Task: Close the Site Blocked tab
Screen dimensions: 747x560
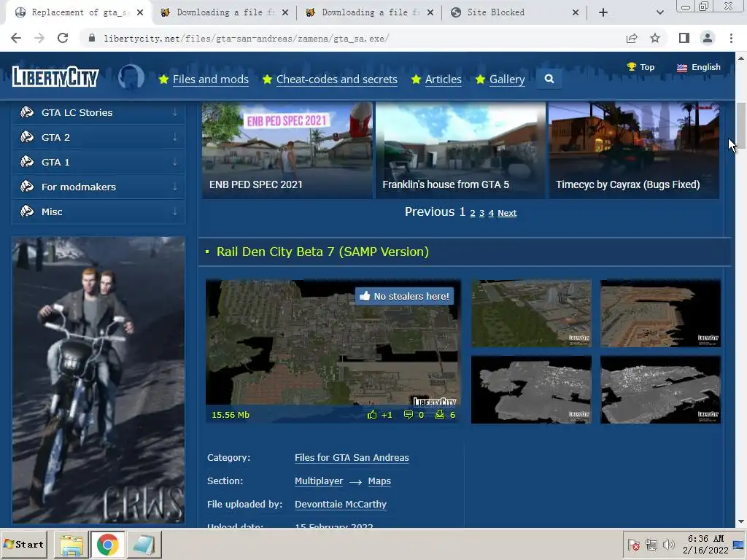Action: (575, 12)
